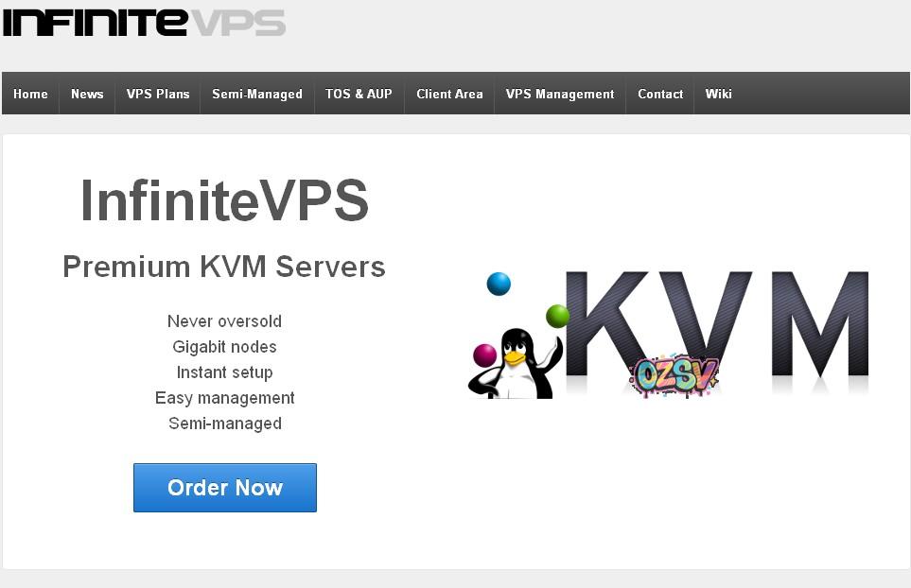
Task: Click the Semi-managed feature text
Action: 225,424
